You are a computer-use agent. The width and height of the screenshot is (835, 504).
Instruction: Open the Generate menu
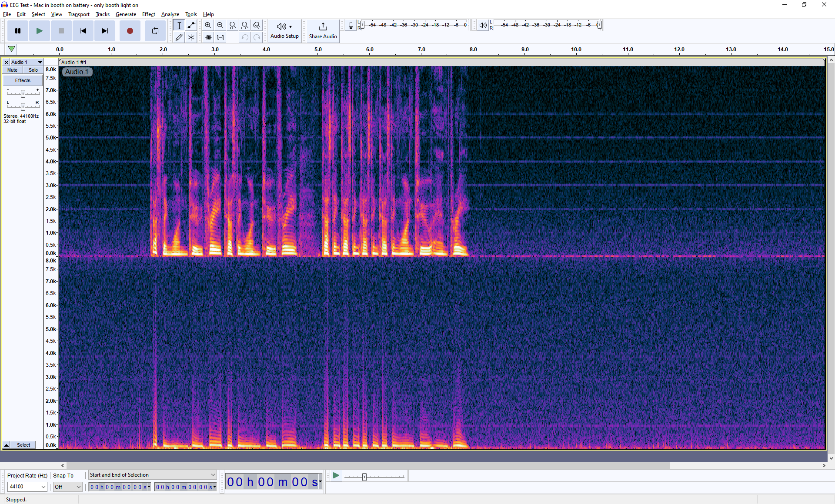click(126, 14)
